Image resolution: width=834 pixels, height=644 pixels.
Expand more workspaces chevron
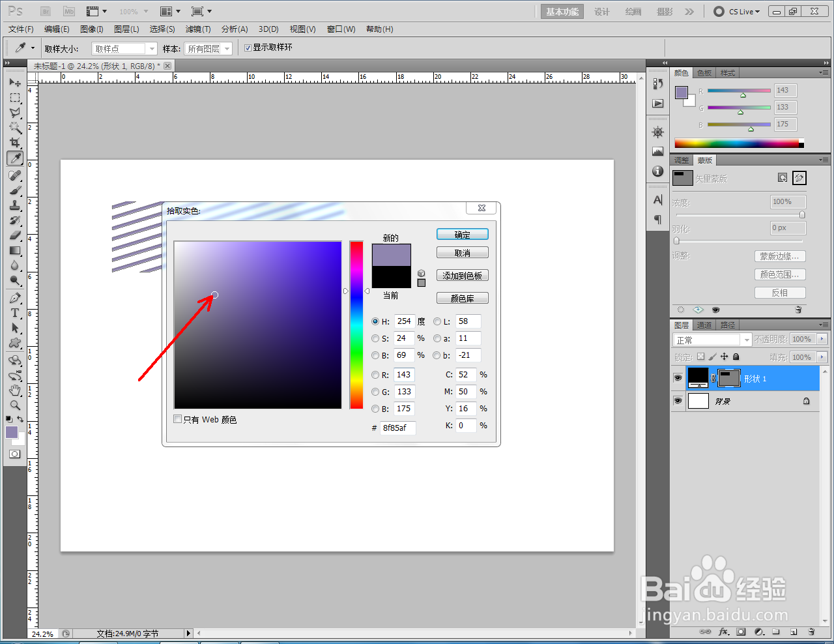[x=689, y=11]
